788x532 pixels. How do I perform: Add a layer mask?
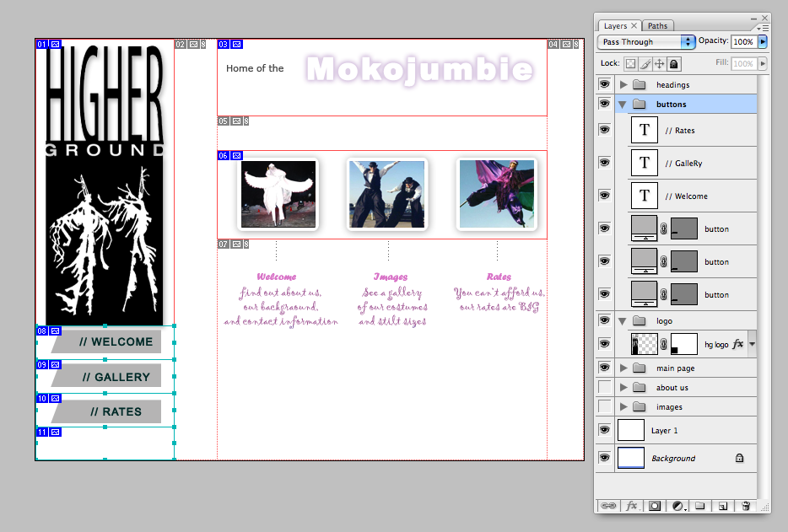click(654, 506)
